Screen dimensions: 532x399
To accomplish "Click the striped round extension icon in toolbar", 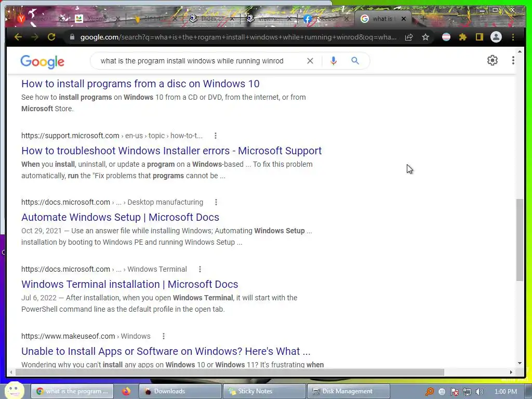I will (446, 37).
